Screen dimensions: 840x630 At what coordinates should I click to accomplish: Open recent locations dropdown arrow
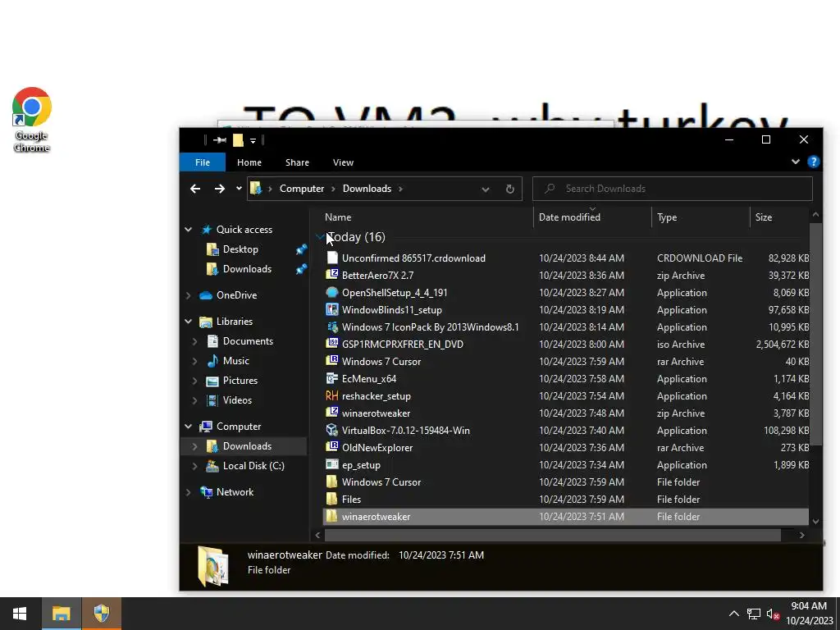(x=239, y=189)
